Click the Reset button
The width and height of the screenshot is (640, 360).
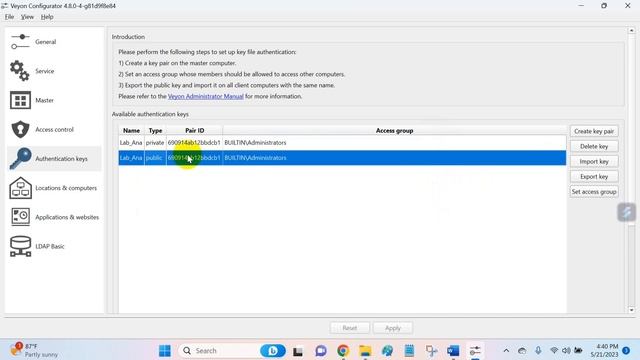(x=350, y=328)
